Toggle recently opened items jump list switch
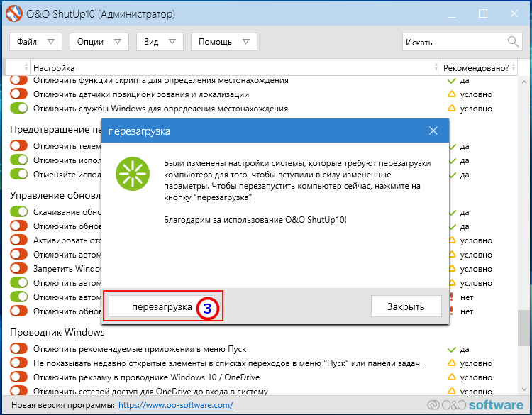This screenshot has height=415, width=532. tap(18, 363)
